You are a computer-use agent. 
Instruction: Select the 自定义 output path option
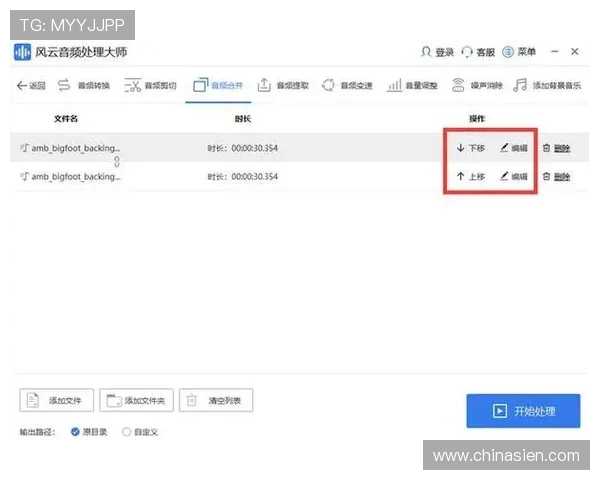(x=140, y=432)
